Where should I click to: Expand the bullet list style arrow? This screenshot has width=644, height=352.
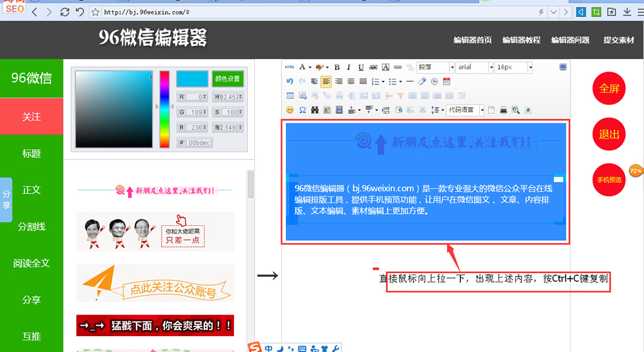(400, 81)
